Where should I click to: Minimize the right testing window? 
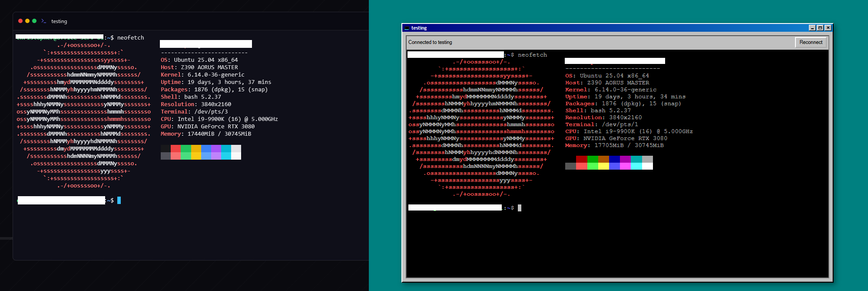pyautogui.click(x=812, y=28)
